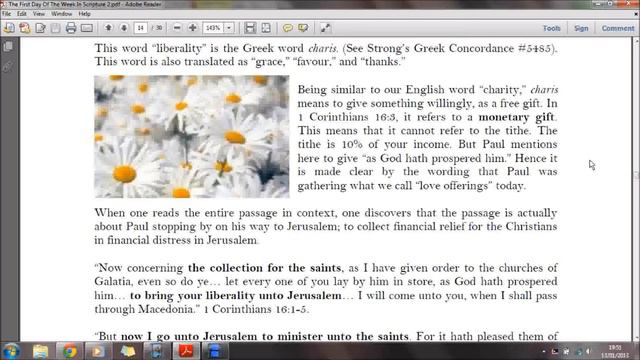Go to previous page with up arrow
The width and height of the screenshot is (640, 360).
(108, 28)
